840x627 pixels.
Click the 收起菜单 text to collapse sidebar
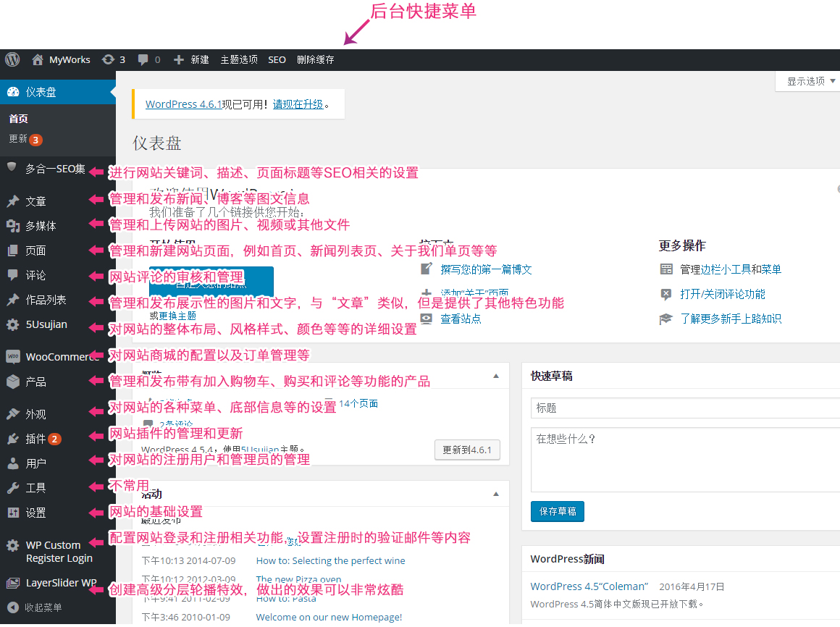[x=43, y=607]
